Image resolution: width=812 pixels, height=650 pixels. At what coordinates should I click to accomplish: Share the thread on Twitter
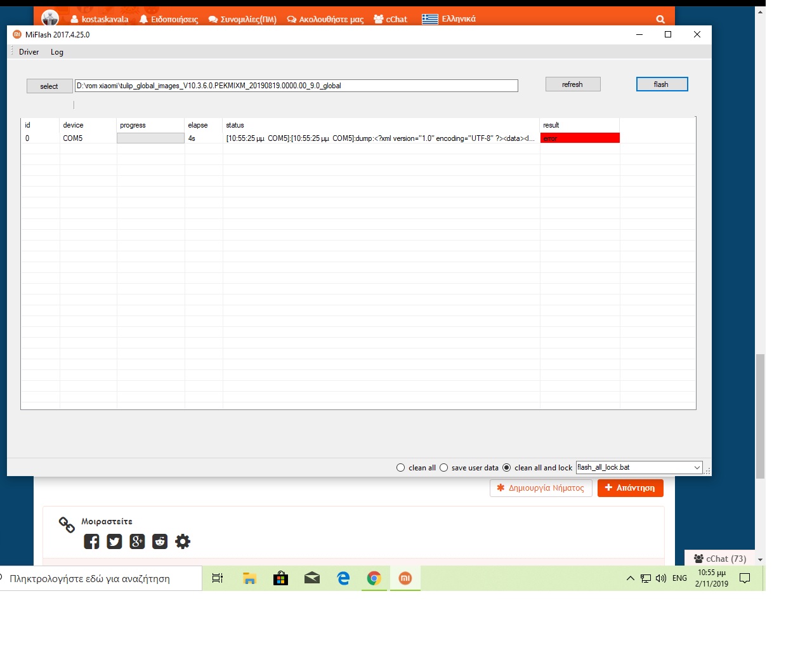(114, 541)
